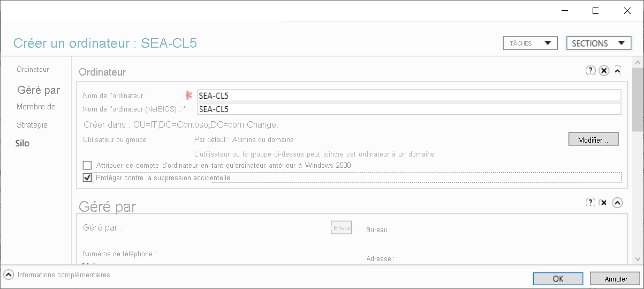The width and height of the screenshot is (644, 289).
Task: Open help for the Géré par section
Action: (x=590, y=202)
